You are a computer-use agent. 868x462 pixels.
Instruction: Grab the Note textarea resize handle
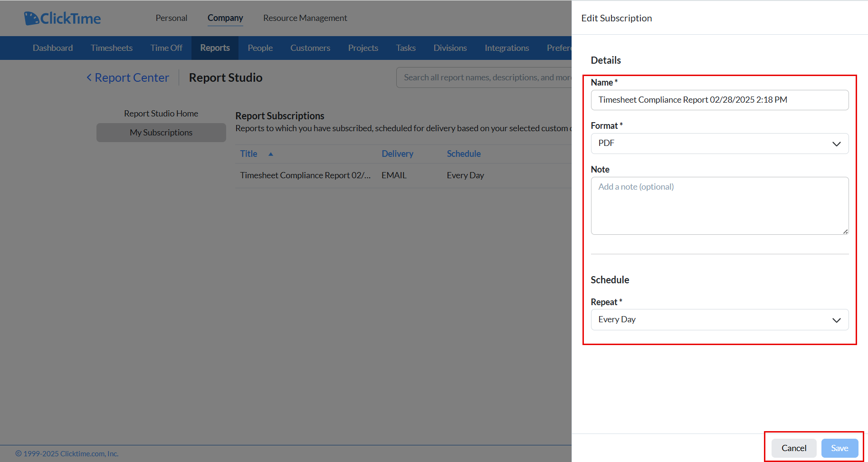click(845, 231)
